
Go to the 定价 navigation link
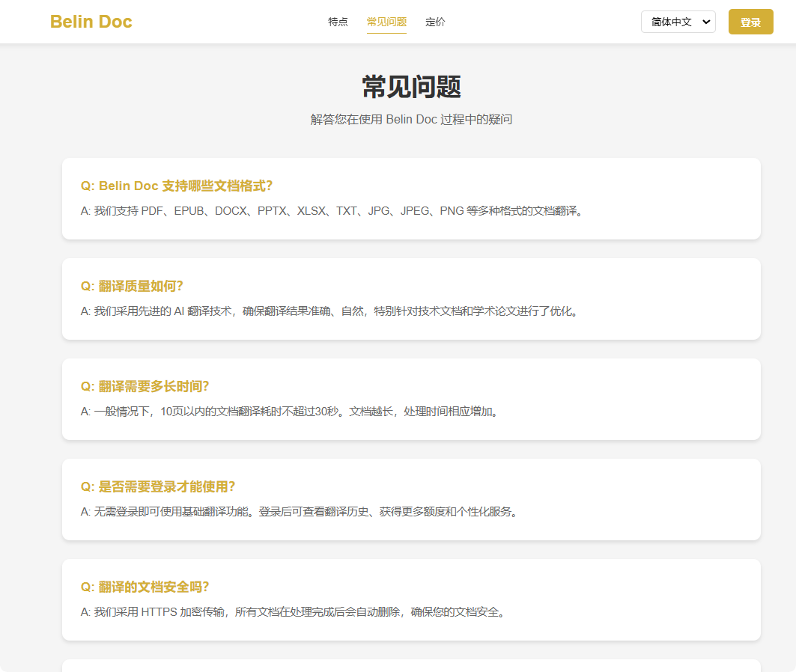coord(435,22)
